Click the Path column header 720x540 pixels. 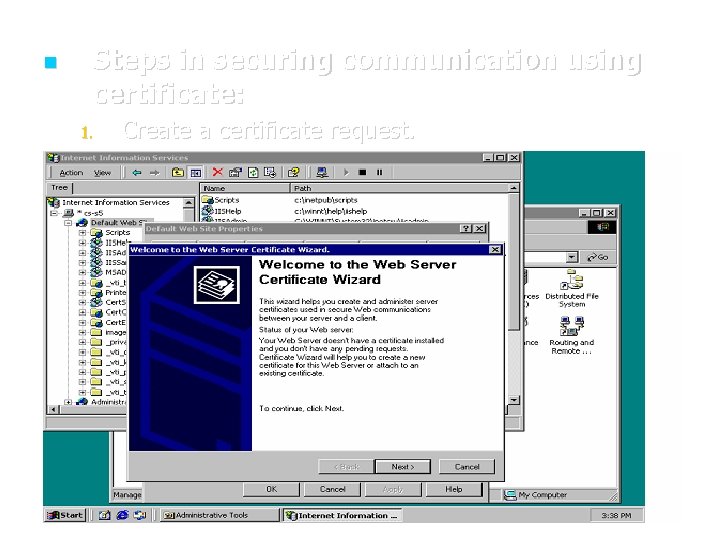tap(399, 188)
